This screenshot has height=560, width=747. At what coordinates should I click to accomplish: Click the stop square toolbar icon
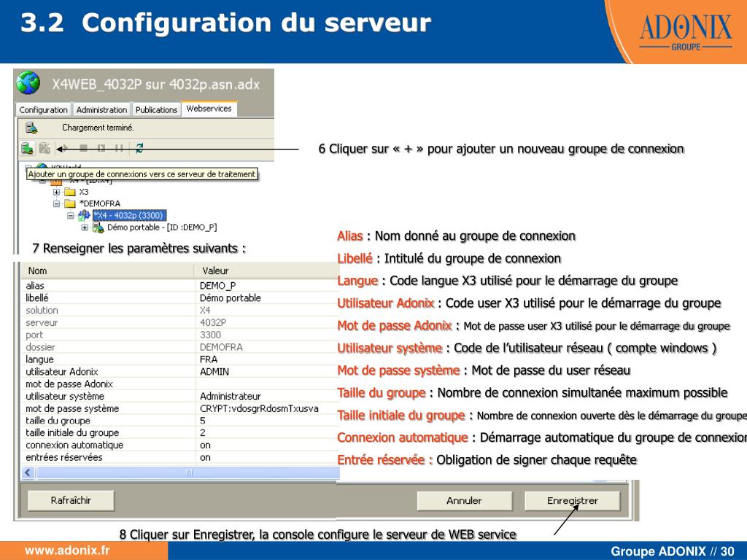83,148
